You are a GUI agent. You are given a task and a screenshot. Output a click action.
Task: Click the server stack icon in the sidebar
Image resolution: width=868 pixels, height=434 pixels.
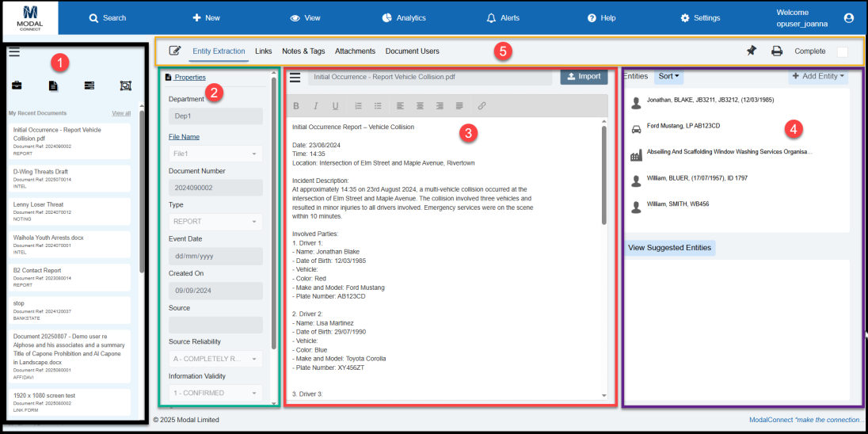[89, 86]
